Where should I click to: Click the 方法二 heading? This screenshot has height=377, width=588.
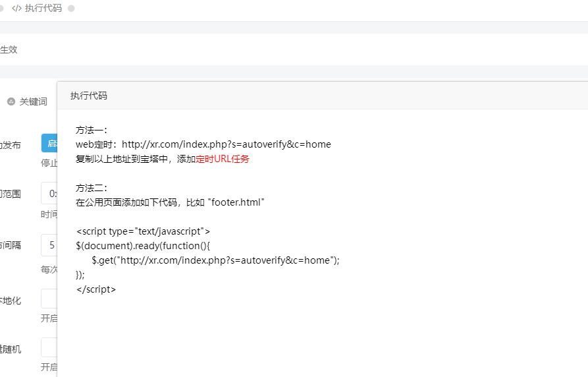(92, 188)
